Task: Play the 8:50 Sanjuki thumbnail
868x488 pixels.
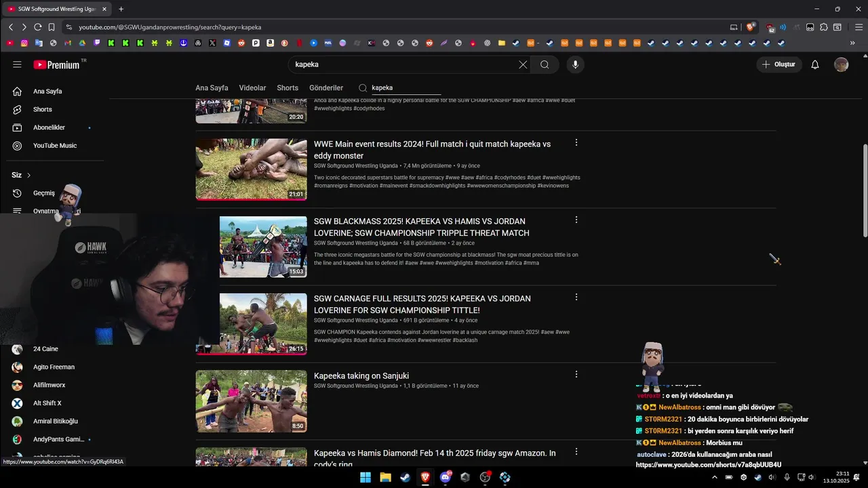Action: coord(251,401)
